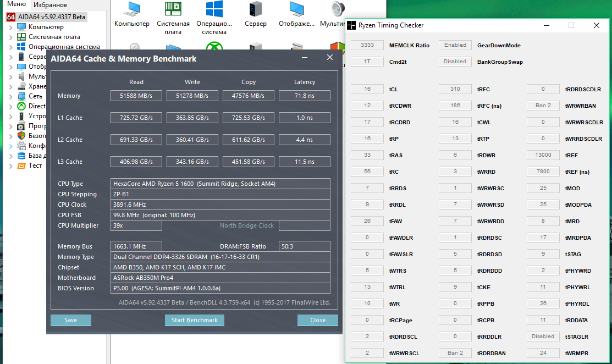Screen dimensions: 612x364
Task: Click the Memory Bus value 1663.1 MHz
Action: click(x=136, y=246)
